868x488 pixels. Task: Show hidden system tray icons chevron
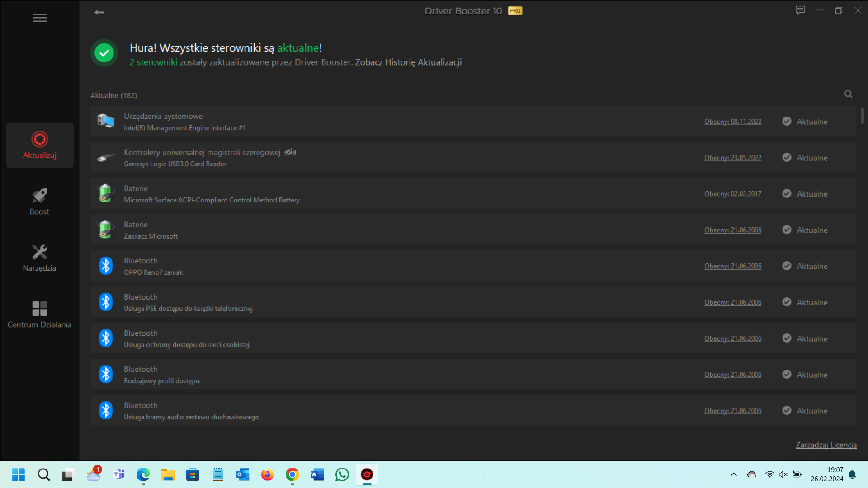coord(733,474)
